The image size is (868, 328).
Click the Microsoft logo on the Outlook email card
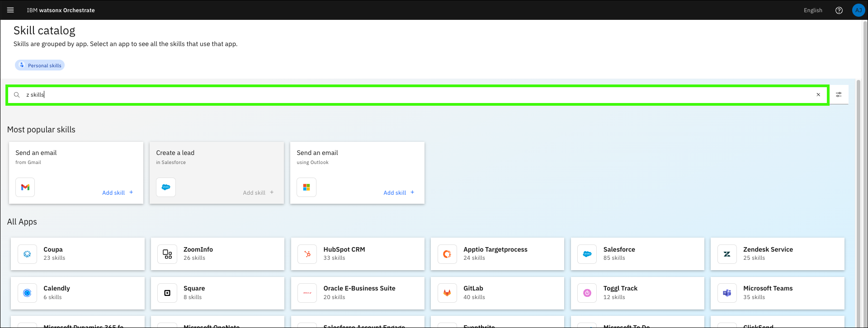coord(307,187)
